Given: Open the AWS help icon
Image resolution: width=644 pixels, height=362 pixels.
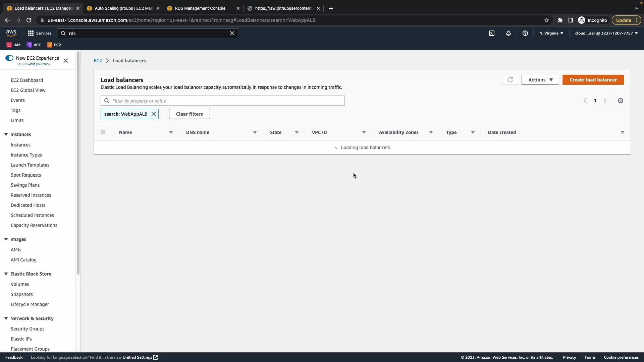Looking at the screenshot, I should point(525,33).
